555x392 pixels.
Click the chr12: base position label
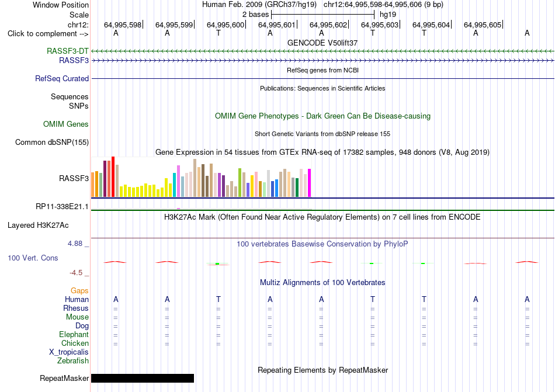tap(78, 25)
